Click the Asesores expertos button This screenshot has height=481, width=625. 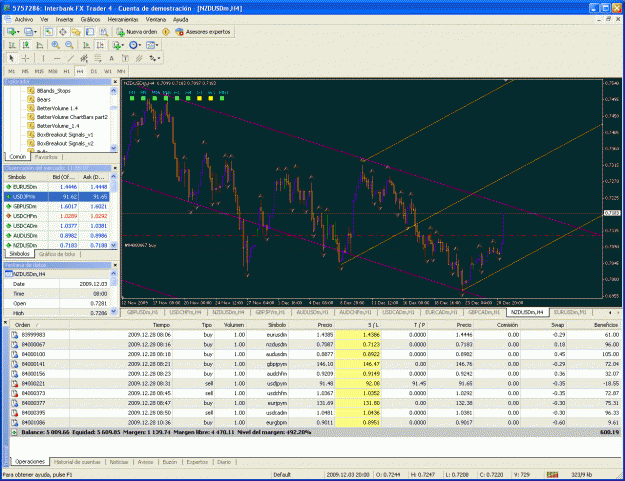coord(203,31)
